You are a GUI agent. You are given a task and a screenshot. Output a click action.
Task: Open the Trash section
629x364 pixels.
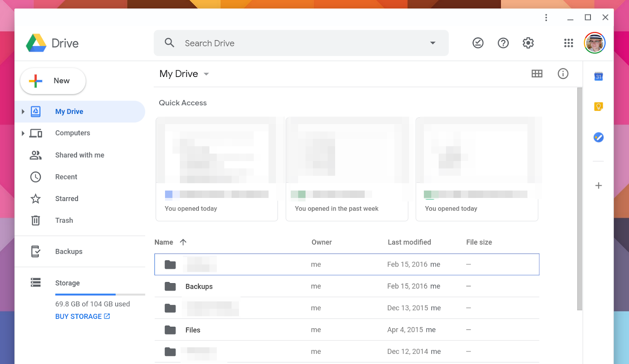tap(64, 220)
